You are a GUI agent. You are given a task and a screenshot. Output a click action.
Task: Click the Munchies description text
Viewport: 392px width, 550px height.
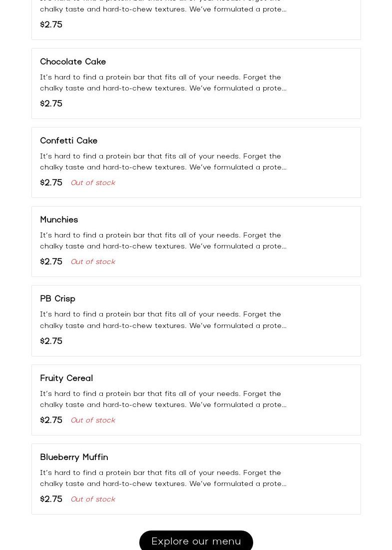(163, 240)
